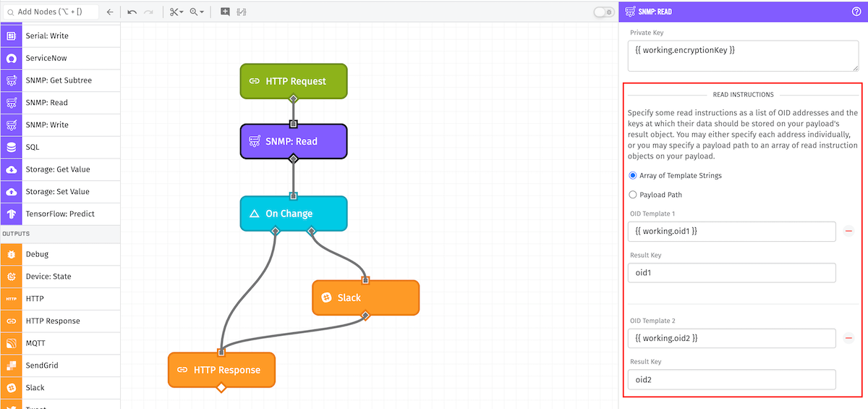Select Storage: Set Value node in the palette
Image resolution: width=868 pixels, height=409 pixels.
point(60,192)
